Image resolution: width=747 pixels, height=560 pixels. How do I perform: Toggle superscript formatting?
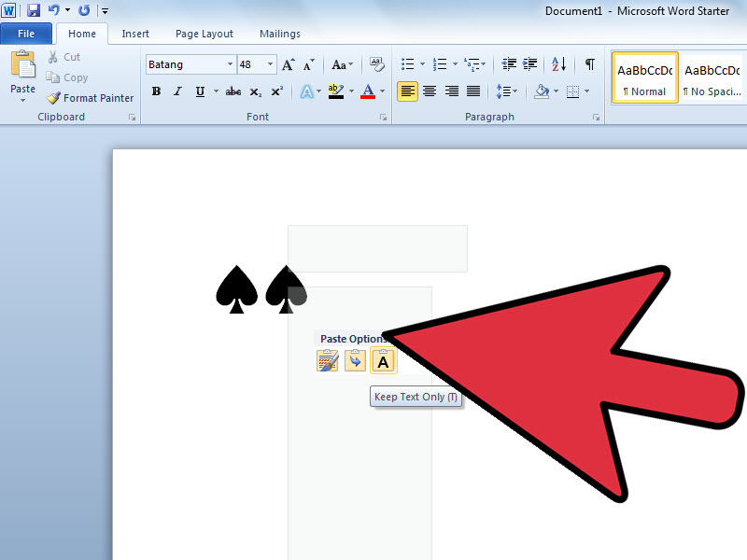tap(276, 91)
